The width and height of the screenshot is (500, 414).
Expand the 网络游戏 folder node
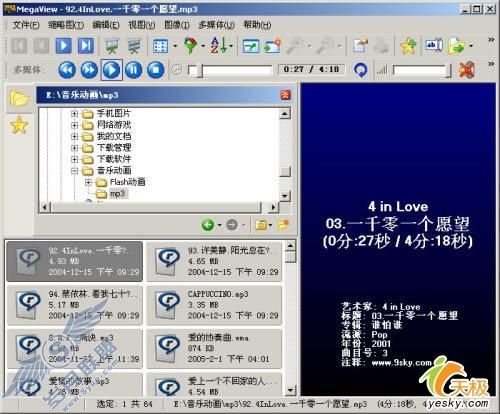click(x=75, y=125)
